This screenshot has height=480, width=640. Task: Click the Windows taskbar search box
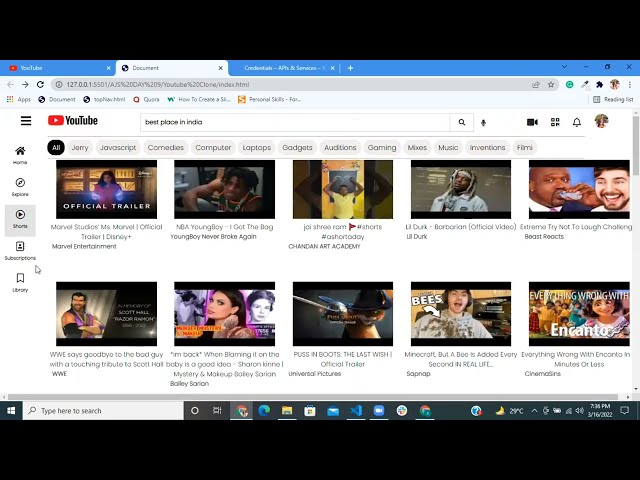(x=103, y=411)
